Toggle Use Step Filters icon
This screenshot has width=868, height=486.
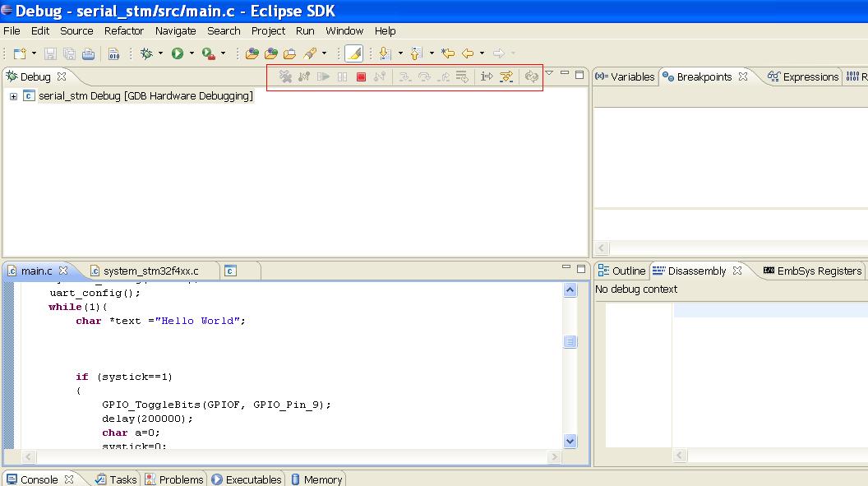[x=506, y=77]
